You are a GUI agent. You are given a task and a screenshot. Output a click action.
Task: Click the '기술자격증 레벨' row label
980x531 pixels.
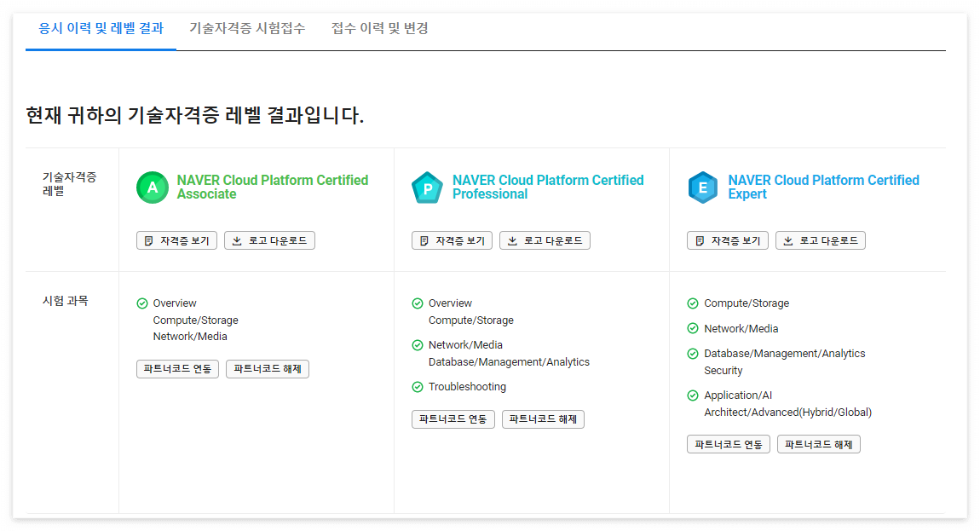tap(69, 184)
